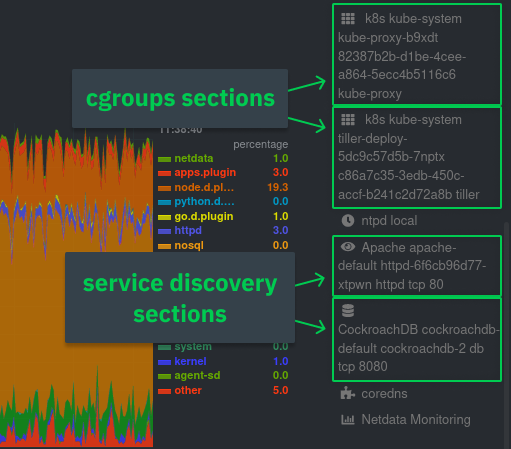Viewport: 511px width, 449px height.
Task: Click the 'percentage' units label
Action: click(x=261, y=144)
